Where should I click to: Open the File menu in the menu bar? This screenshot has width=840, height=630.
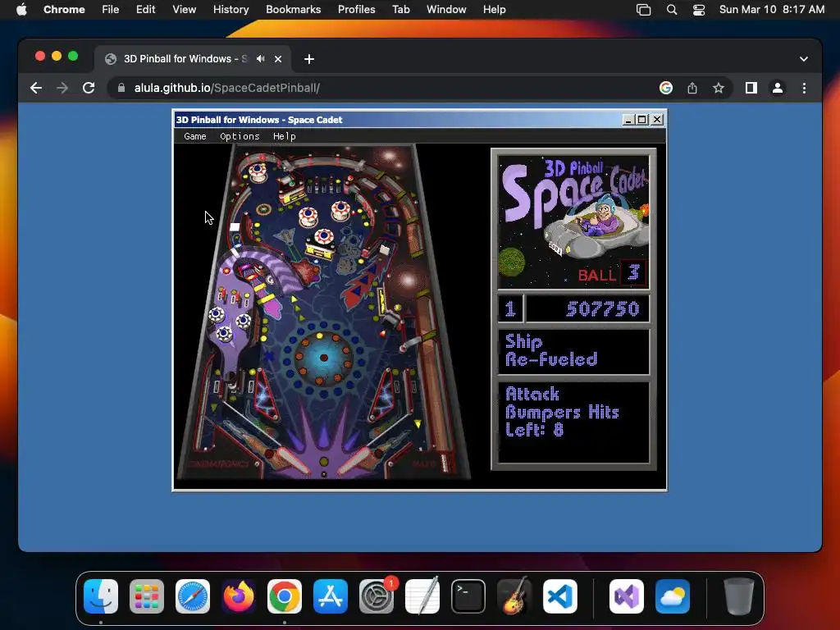[x=111, y=9]
